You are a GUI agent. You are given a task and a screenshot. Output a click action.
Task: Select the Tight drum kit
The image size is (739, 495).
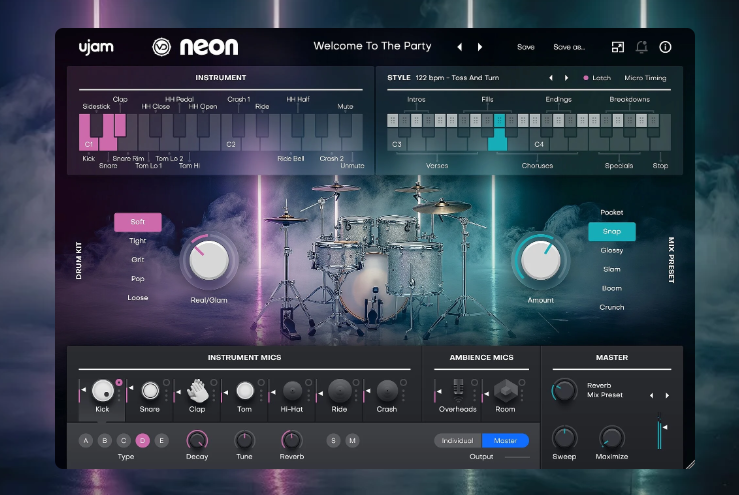(138, 241)
